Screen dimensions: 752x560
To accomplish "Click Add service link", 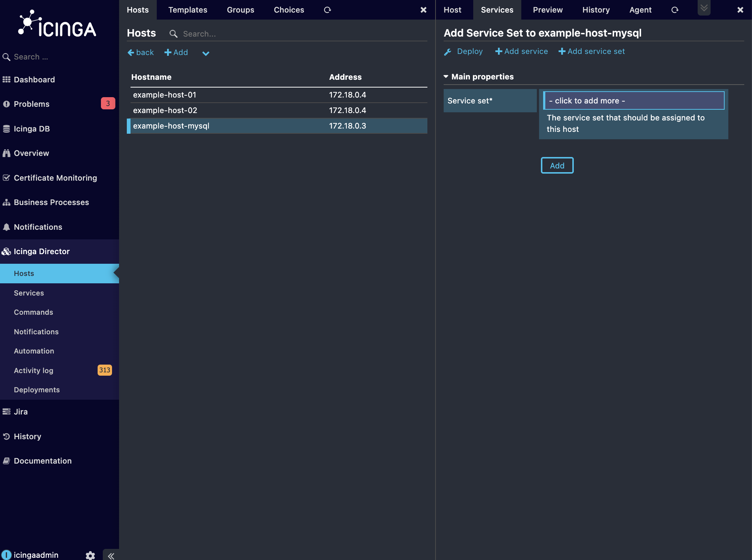I will [x=521, y=51].
